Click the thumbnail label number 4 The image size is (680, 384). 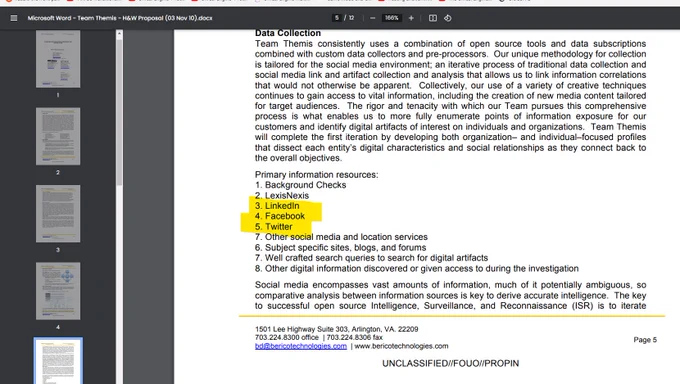click(x=58, y=327)
